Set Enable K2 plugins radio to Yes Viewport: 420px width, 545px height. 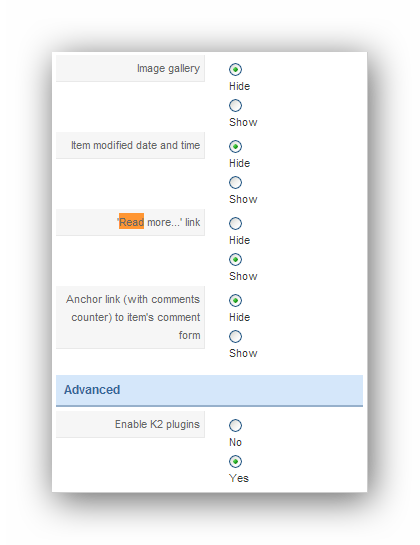coord(235,462)
